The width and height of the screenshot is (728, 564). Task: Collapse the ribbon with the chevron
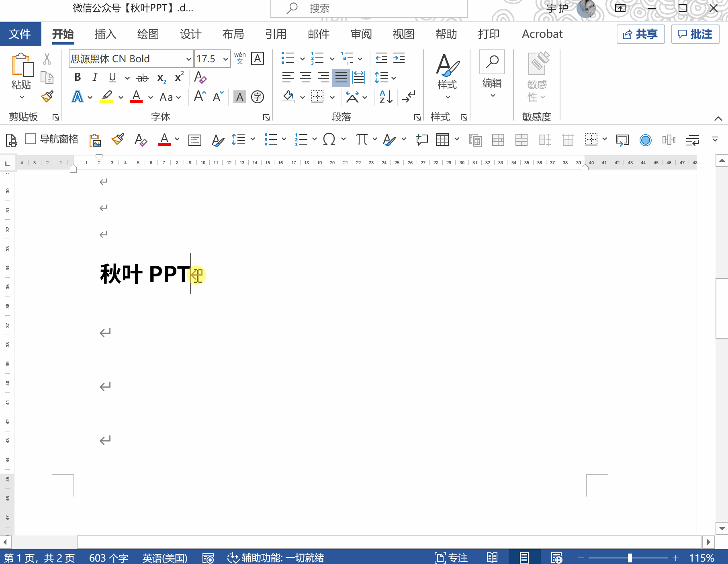pyautogui.click(x=718, y=119)
